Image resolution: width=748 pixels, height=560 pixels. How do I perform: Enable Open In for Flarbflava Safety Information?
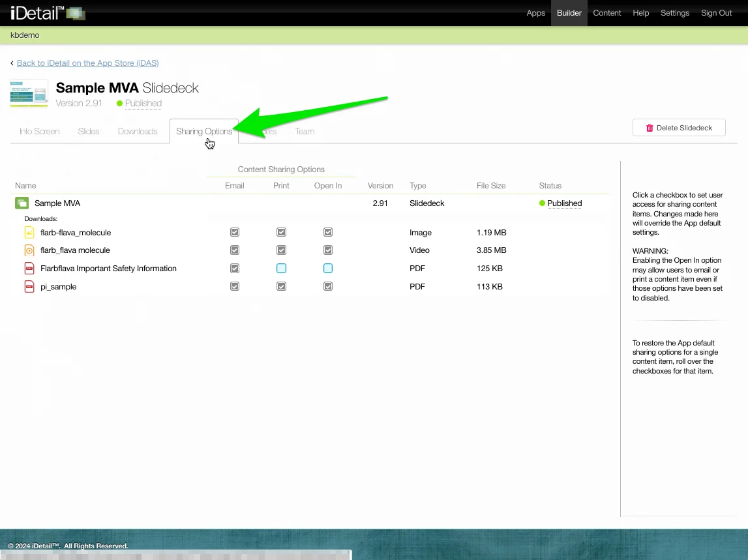[328, 269]
